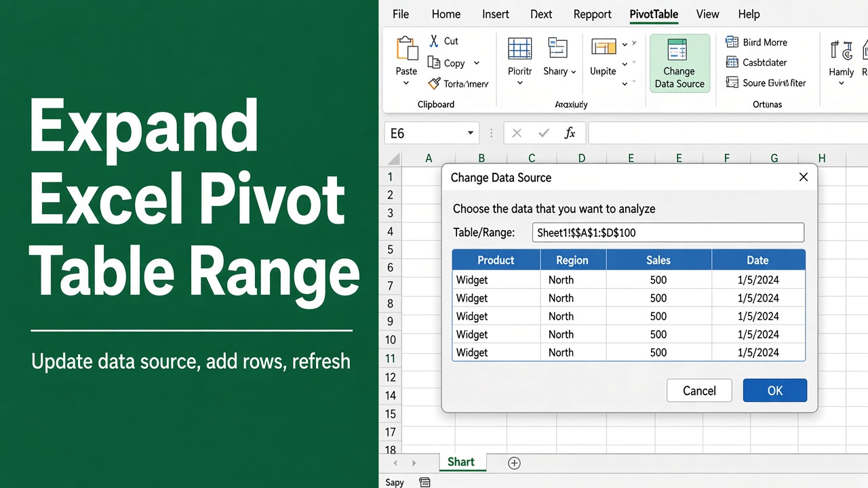
Task: Select the Shart sheet tab
Action: click(461, 462)
